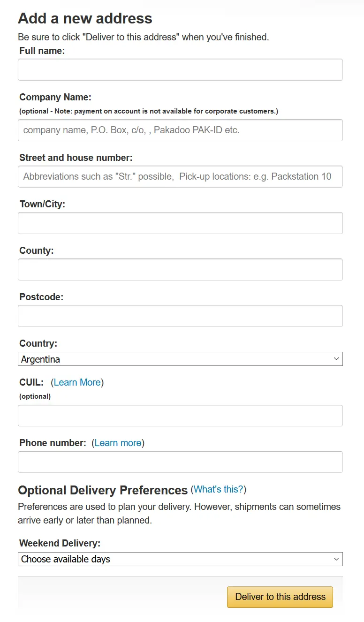Open the Country dropdown showing Argentina
Screen dimensions: 364x622
180,359
